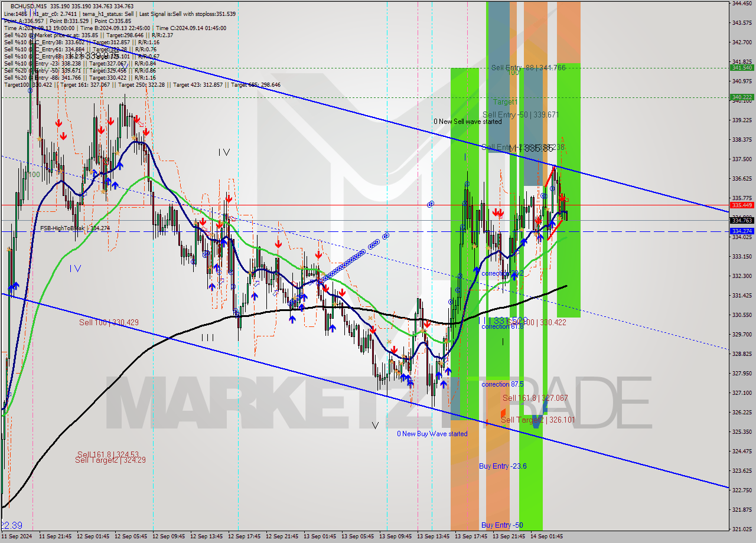Click the '0 New Buy Wave started' label
The image size is (756, 543).
pyautogui.click(x=432, y=434)
